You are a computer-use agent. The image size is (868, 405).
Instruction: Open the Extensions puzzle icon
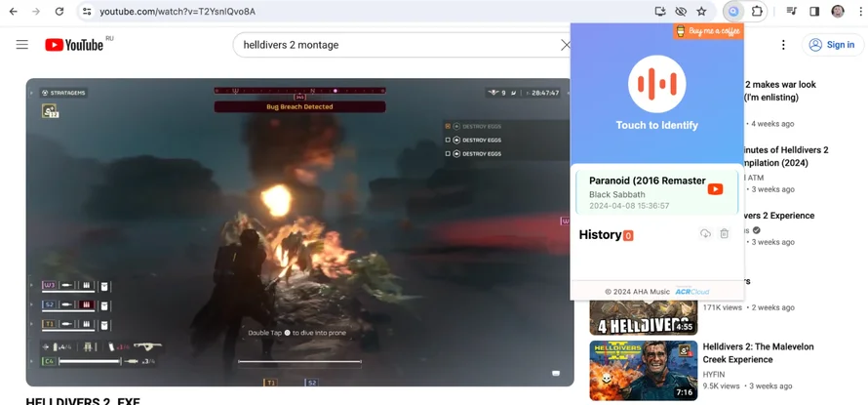pos(757,11)
